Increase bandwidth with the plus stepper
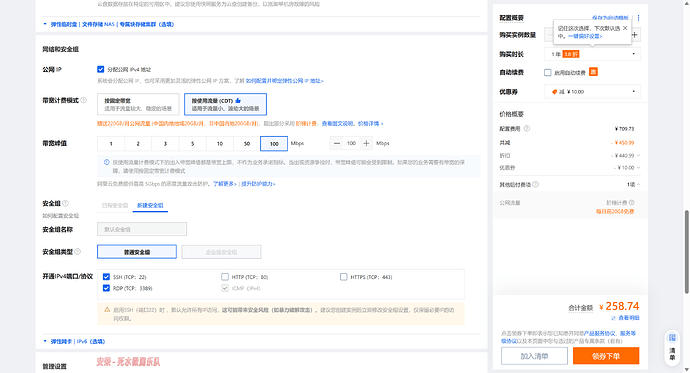Image resolution: width=690 pixels, height=373 pixels. click(x=366, y=143)
